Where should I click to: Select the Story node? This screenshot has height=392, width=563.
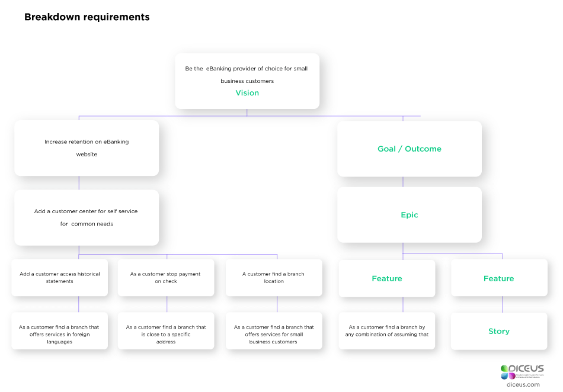[x=498, y=331]
